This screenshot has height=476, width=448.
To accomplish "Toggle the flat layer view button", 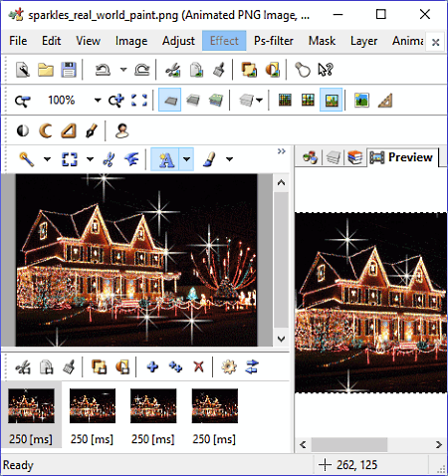I will click(x=170, y=100).
